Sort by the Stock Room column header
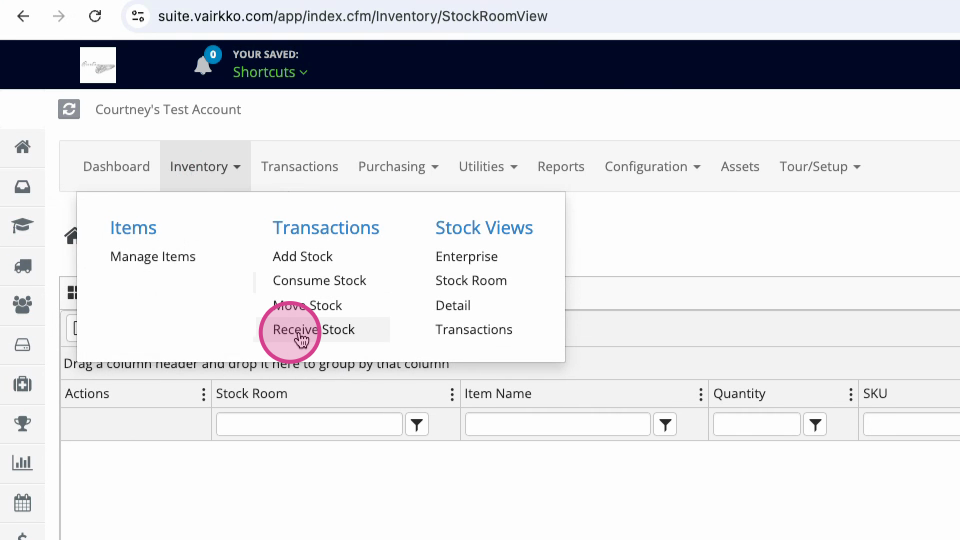 [x=252, y=394]
